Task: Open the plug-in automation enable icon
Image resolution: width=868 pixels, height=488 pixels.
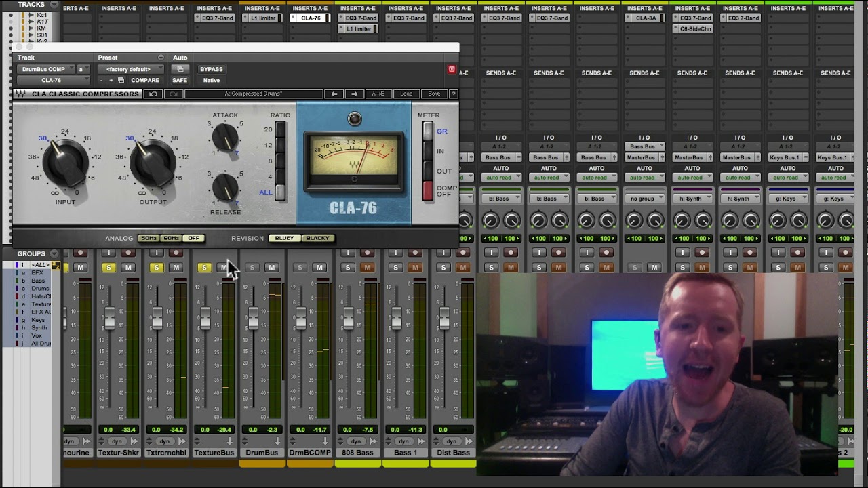Action: (180, 69)
